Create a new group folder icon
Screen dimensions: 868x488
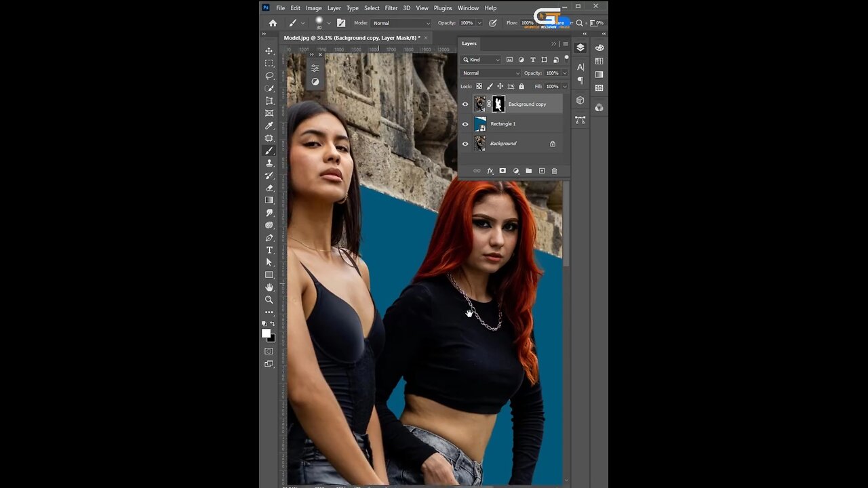click(x=529, y=171)
